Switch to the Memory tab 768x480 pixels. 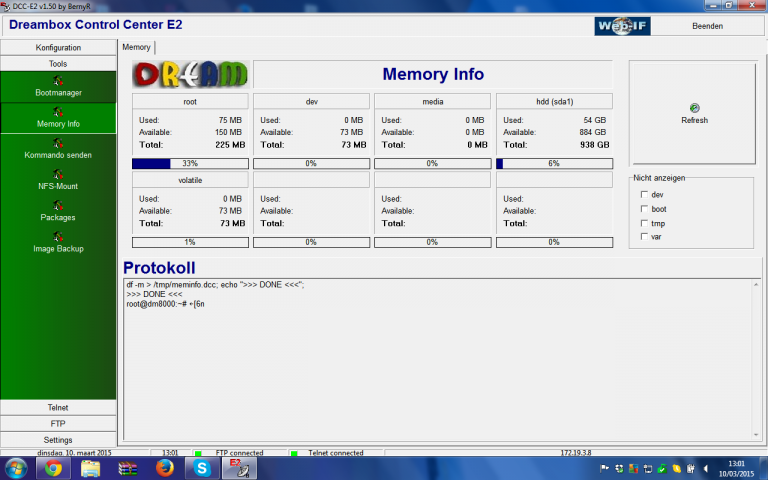coord(136,47)
